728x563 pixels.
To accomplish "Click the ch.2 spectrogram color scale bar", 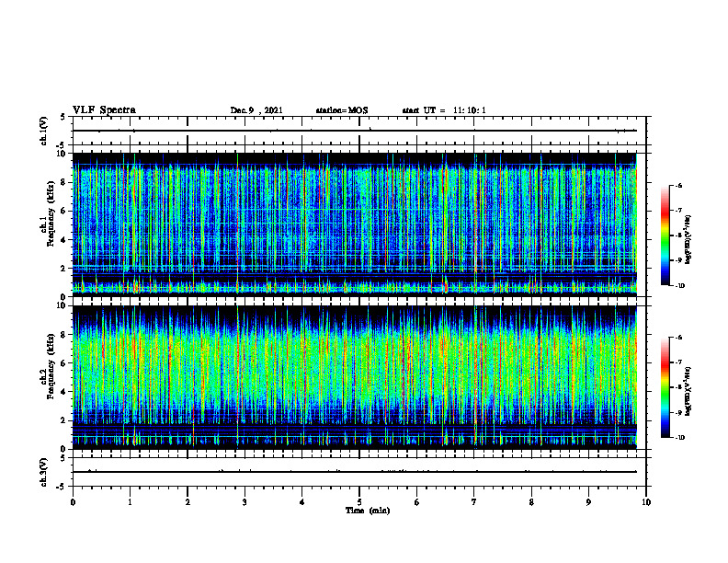I will [665, 387].
